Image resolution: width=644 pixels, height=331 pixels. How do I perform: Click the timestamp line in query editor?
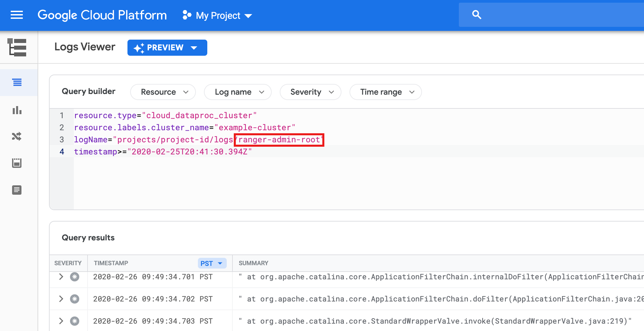[x=163, y=152]
